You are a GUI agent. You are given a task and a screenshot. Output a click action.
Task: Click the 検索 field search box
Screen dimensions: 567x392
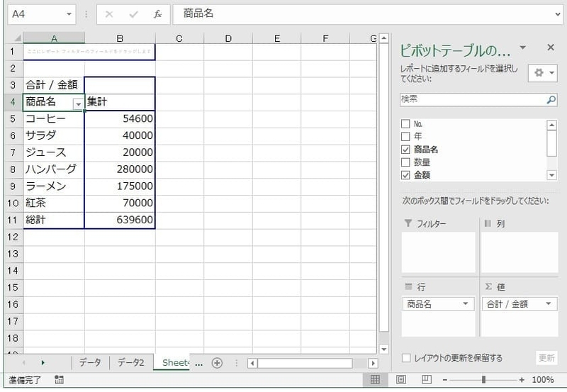[x=478, y=99]
